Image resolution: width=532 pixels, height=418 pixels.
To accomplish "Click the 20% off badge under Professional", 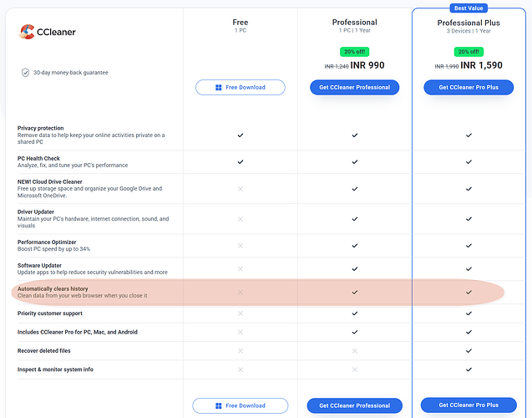I will (354, 51).
